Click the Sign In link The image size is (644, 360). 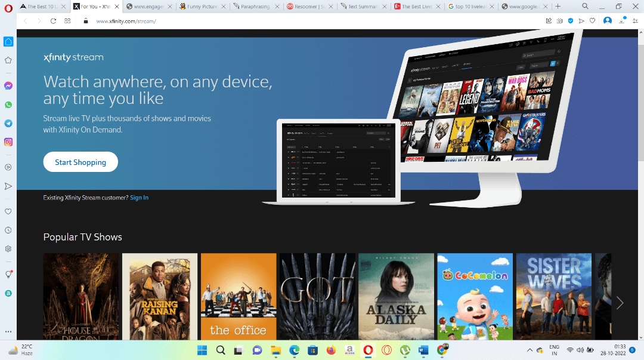coord(139,198)
